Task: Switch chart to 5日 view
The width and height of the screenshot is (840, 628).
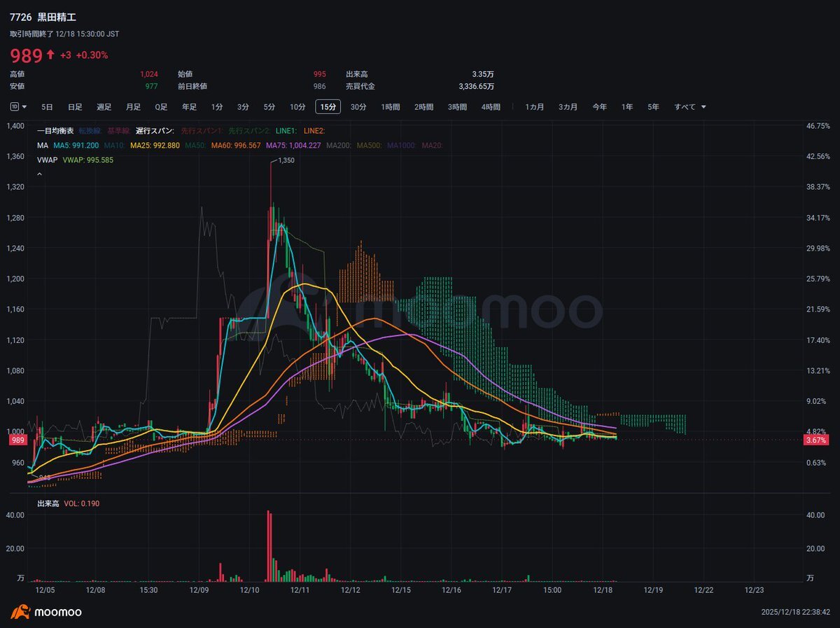Action: point(47,107)
